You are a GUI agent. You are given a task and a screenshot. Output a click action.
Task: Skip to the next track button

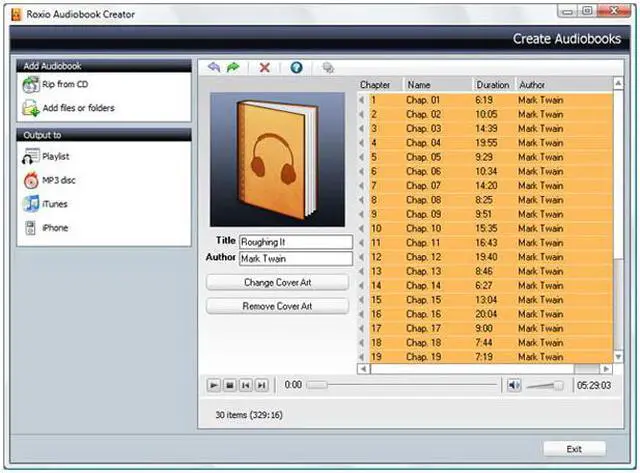(262, 385)
